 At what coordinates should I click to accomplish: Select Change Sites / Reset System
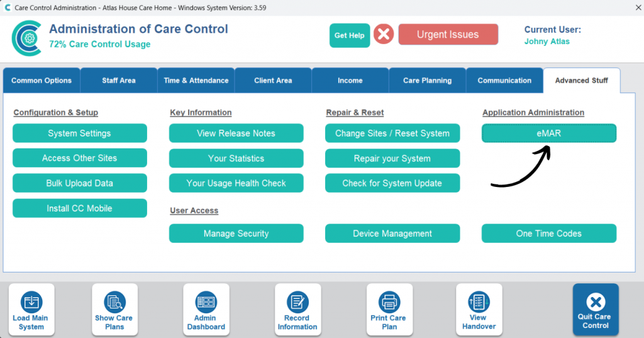click(x=392, y=133)
